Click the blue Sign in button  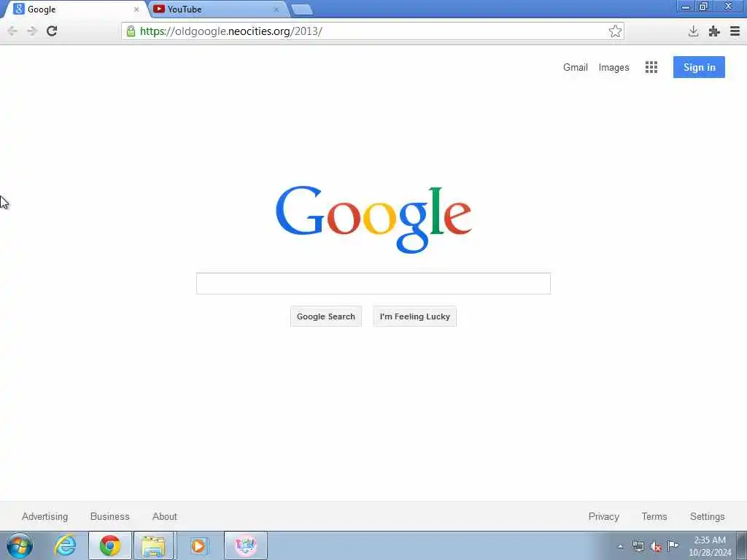tap(699, 67)
